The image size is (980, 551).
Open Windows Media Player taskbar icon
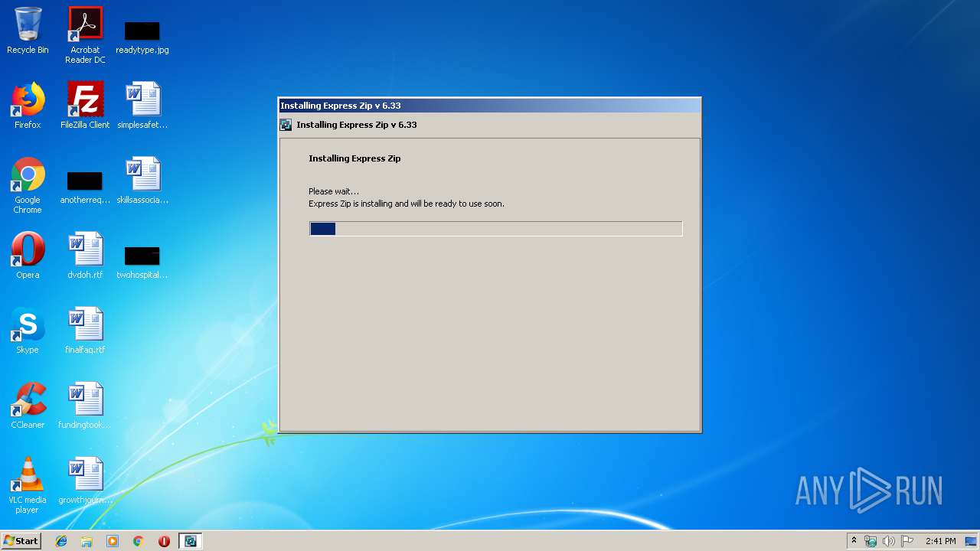pos(113,541)
